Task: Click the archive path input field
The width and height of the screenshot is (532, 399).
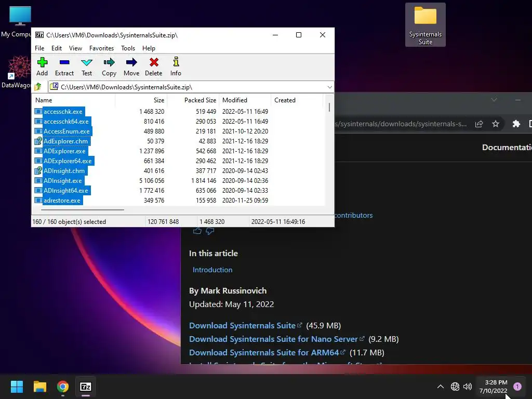Action: coord(191,87)
